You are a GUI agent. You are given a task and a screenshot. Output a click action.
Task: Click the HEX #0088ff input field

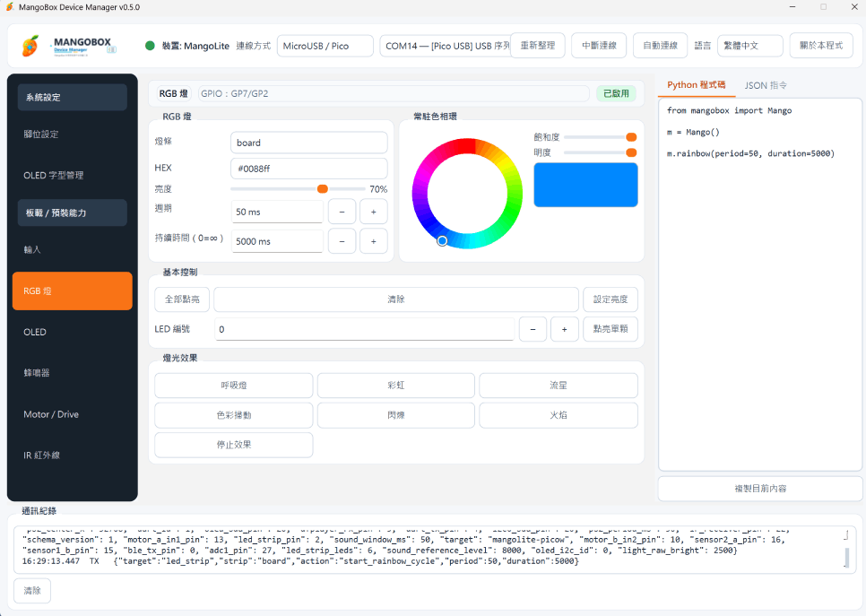tap(308, 169)
